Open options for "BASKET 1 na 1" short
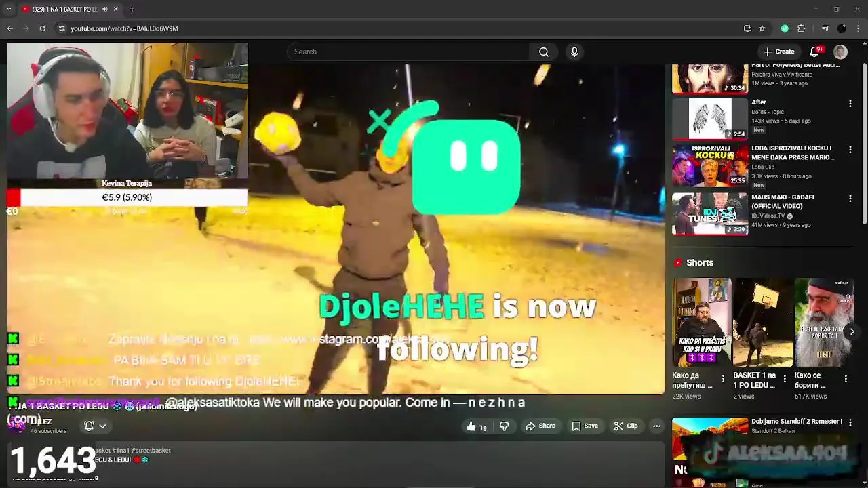Screen dimensions: 868x488 785,379
